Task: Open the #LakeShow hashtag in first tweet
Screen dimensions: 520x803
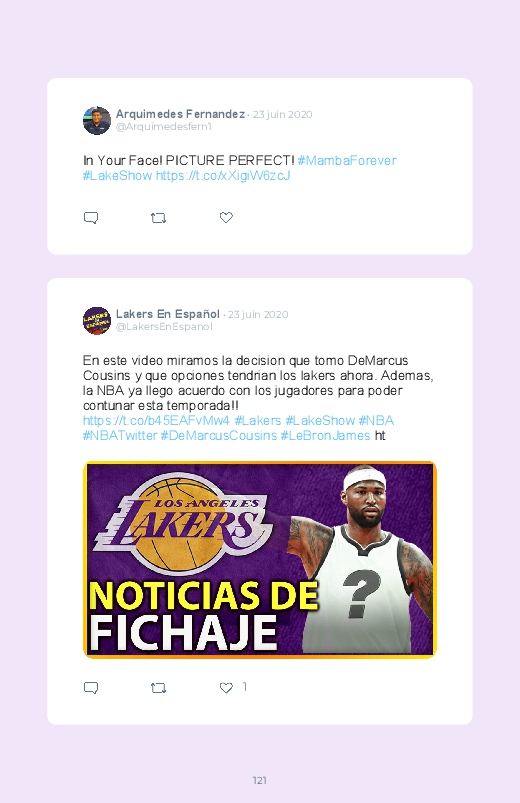Action: pos(117,175)
